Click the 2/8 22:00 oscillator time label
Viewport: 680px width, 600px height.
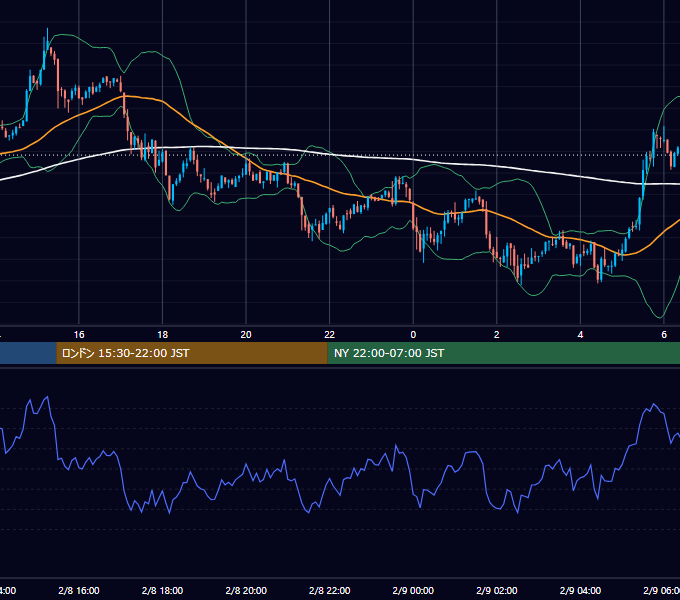point(330,590)
